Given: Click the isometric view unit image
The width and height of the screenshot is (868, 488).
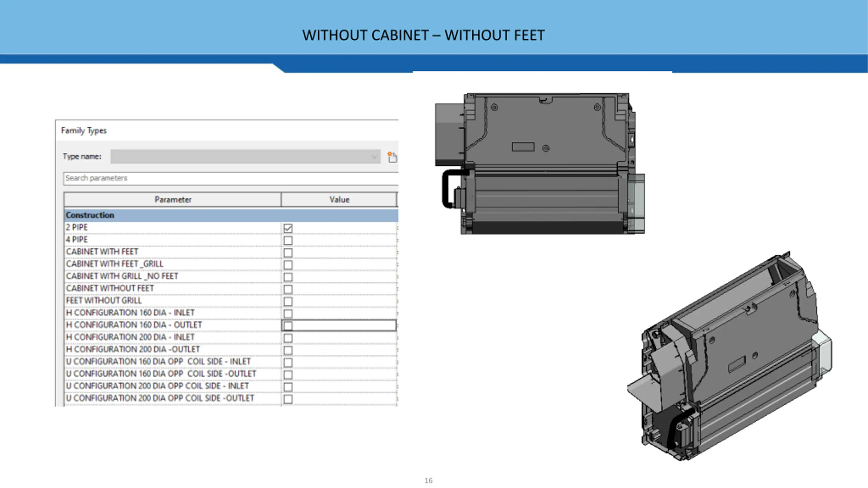Looking at the screenshot, I should (729, 356).
